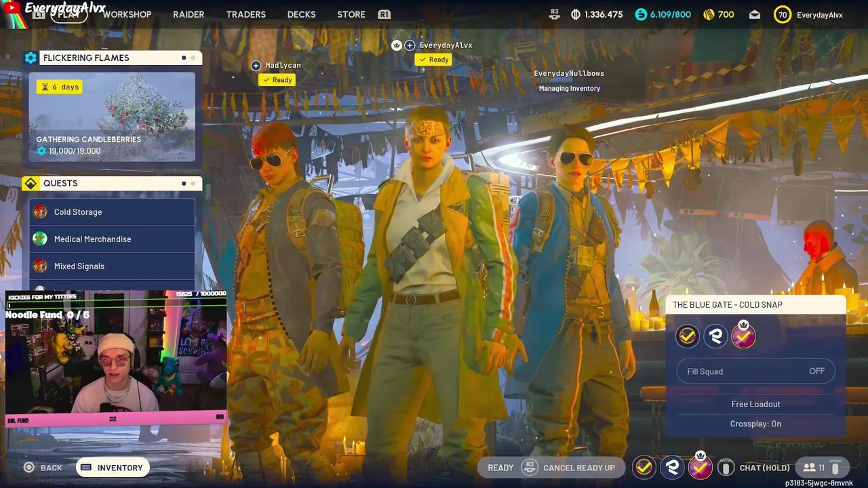Click crowned leader avatar in Blue Gate panel
Image resolution: width=868 pixels, height=488 pixels.
tap(743, 335)
